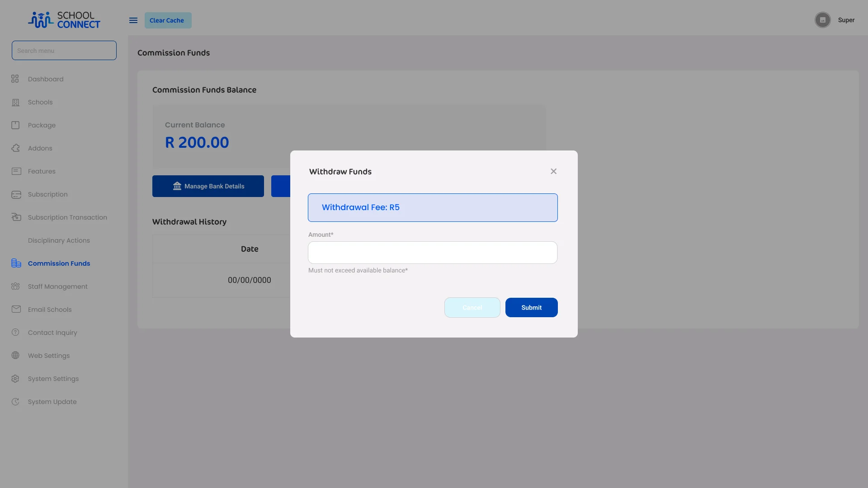This screenshot has width=868, height=488.
Task: Click the Manage Bank Details button
Action: pos(208,186)
